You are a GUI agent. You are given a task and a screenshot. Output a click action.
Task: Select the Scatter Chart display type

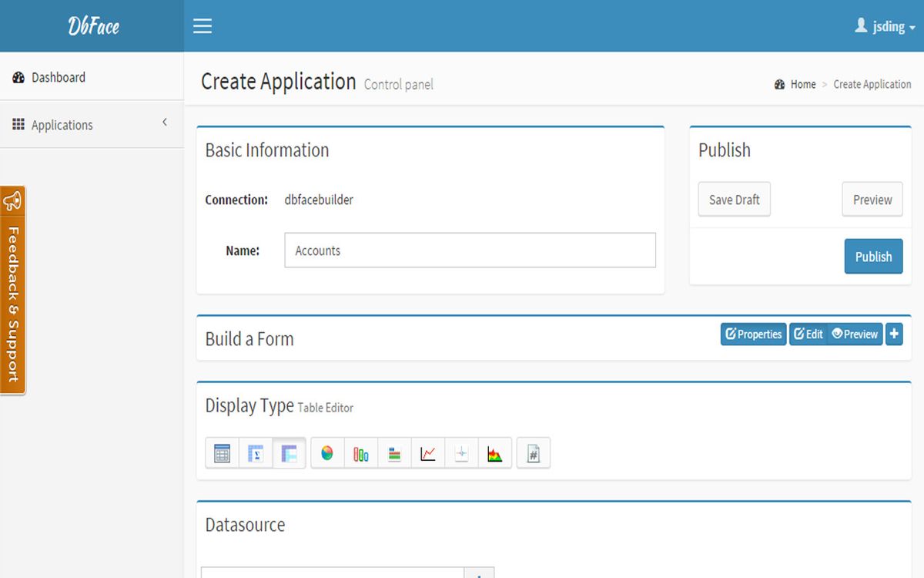461,453
